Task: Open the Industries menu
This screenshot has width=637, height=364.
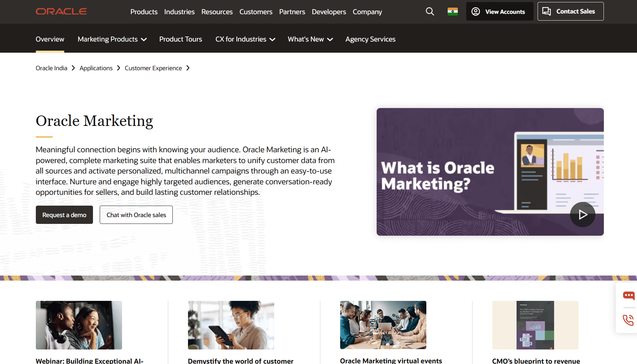Action: click(180, 12)
